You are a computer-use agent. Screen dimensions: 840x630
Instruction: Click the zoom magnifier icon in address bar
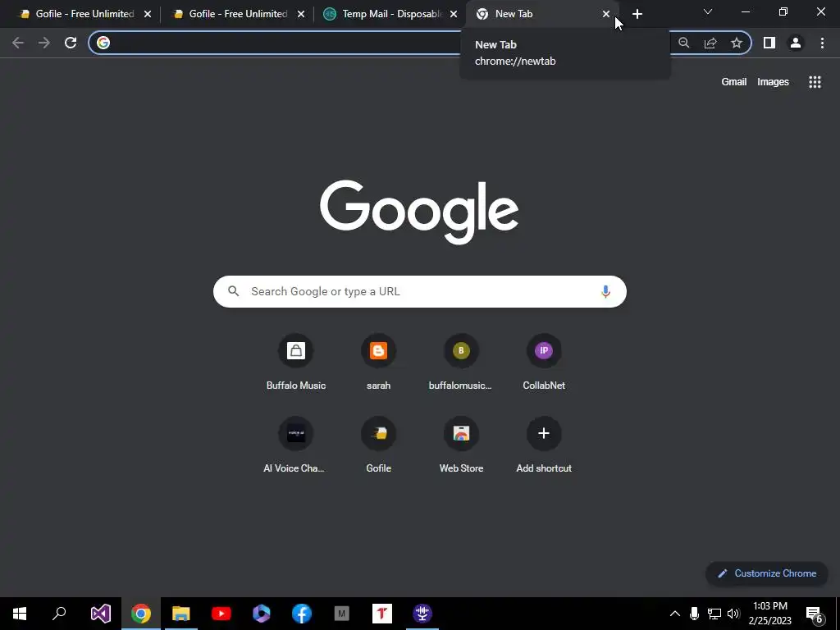pos(683,43)
